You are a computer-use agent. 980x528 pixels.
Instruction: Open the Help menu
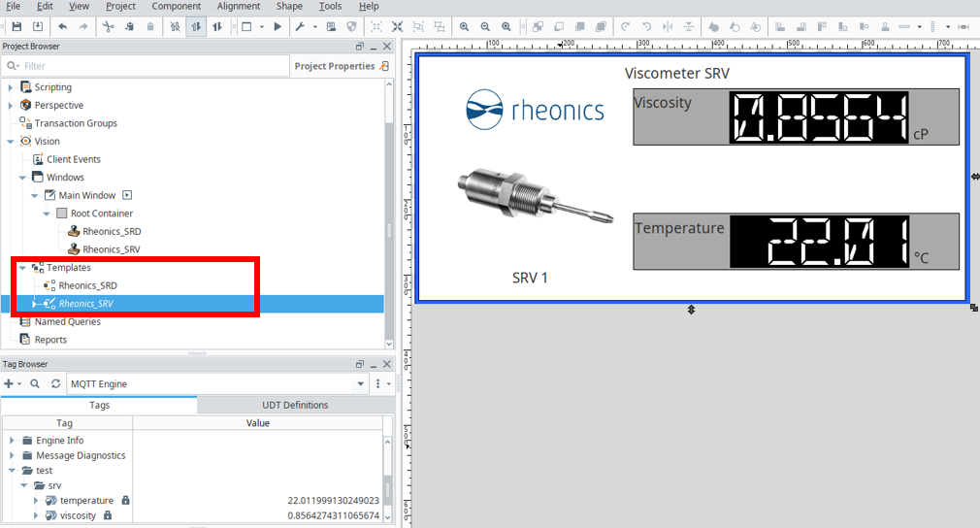click(369, 6)
